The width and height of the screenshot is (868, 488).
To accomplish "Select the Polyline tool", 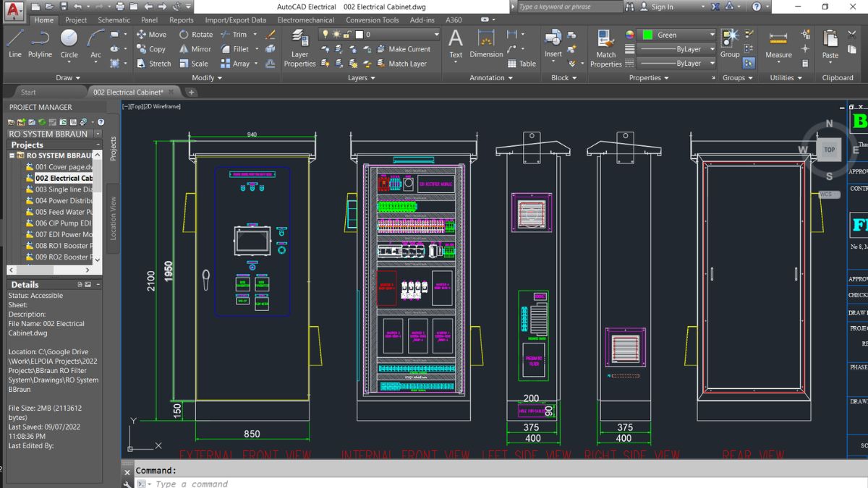I will (40, 43).
